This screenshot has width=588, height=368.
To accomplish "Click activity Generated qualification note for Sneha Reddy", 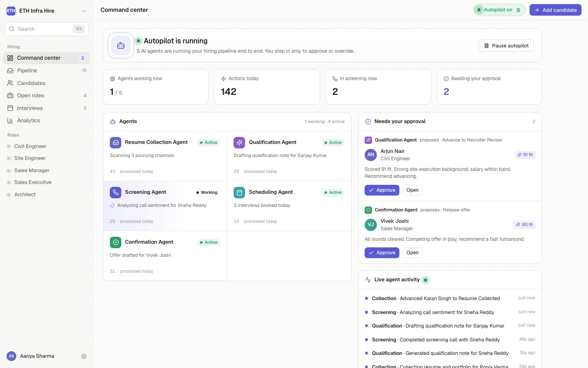I will [x=450, y=353].
